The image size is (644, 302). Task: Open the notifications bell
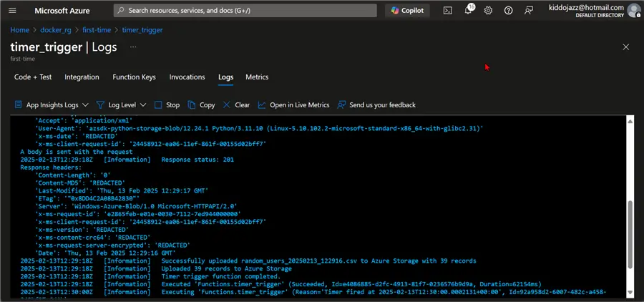point(468,10)
